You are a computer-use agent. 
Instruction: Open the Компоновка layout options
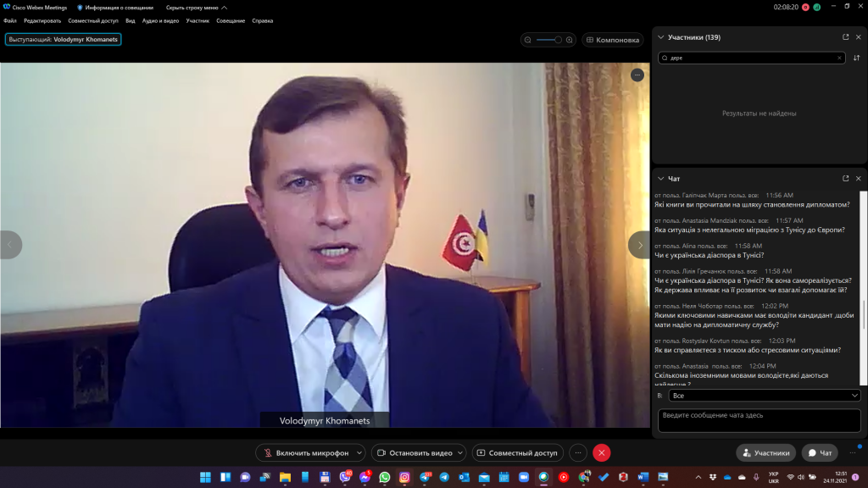(612, 40)
